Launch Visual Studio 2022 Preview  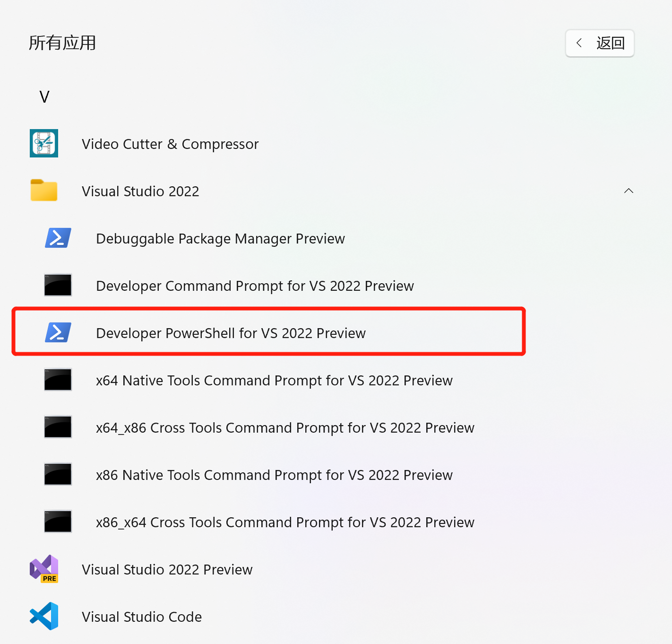click(x=167, y=570)
